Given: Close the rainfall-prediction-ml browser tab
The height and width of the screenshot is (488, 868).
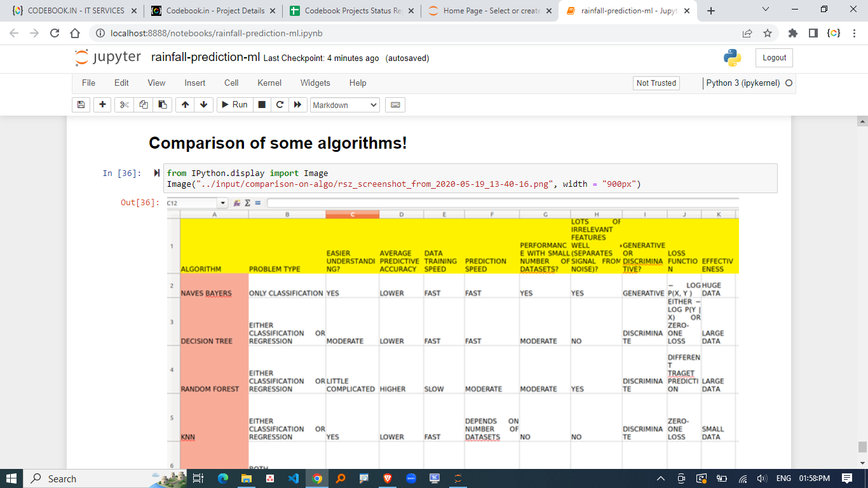Looking at the screenshot, I should click(686, 11).
